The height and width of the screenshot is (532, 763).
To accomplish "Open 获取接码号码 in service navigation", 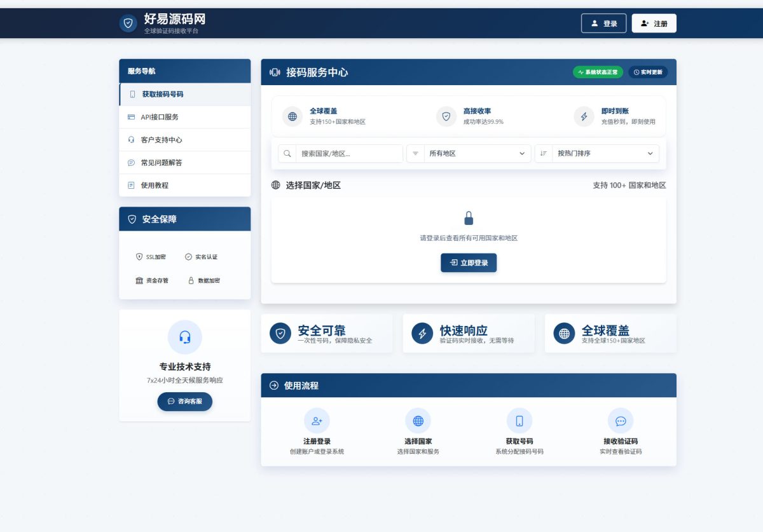I will point(185,94).
